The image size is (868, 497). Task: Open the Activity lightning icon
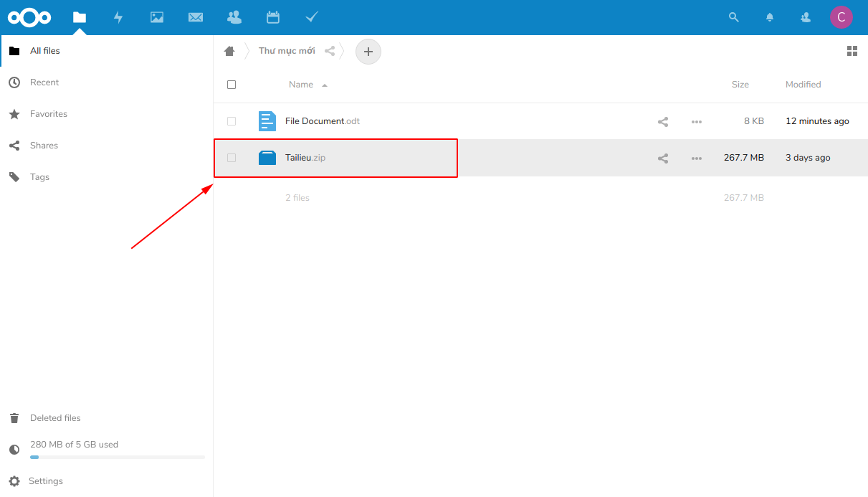click(x=118, y=17)
